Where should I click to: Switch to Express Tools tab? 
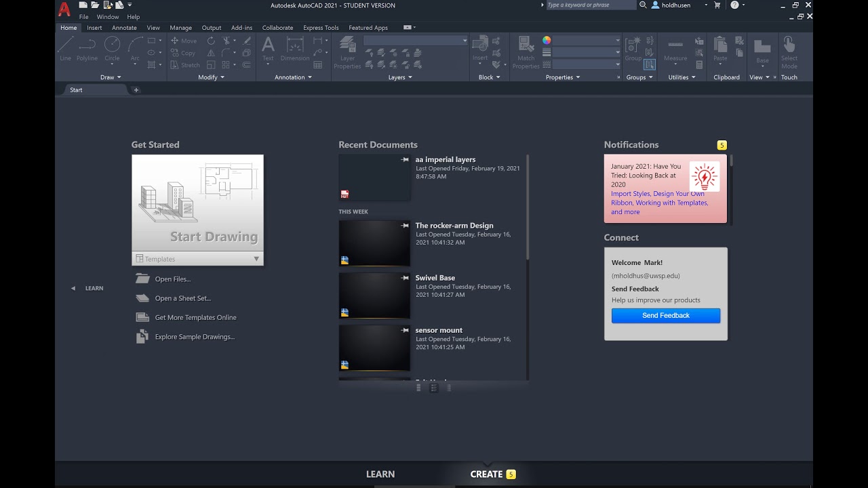point(321,28)
